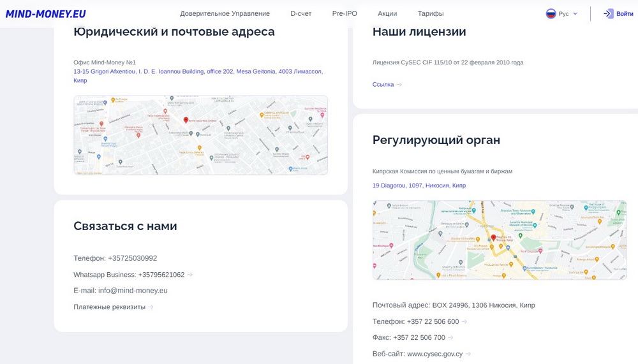The image size is (638, 364).
Task: Click the red pin on Limassol map
Action: 186,120
